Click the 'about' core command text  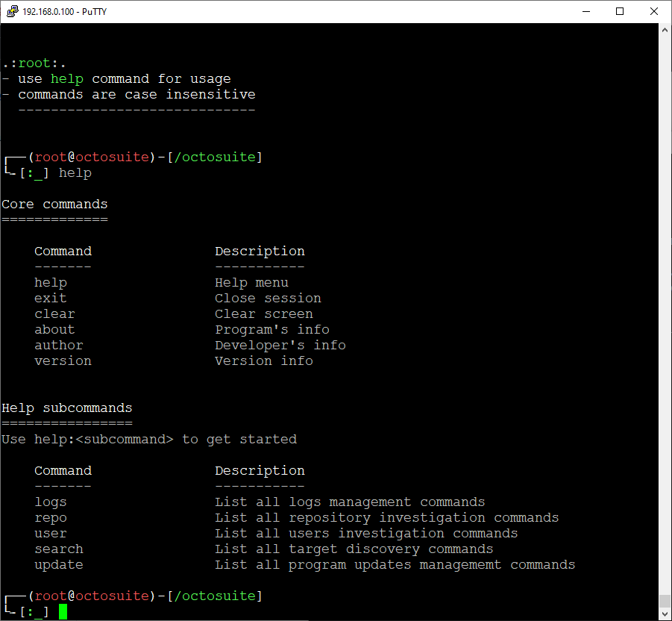(x=54, y=330)
